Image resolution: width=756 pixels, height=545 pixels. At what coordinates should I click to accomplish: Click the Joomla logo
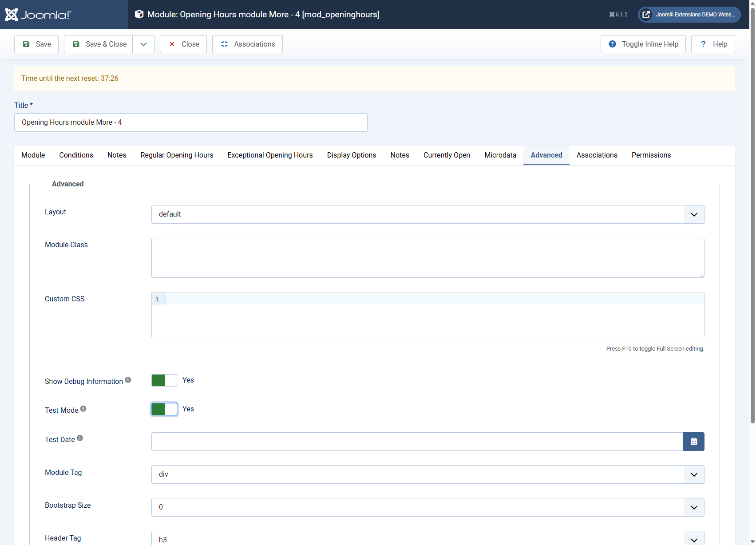(x=38, y=15)
